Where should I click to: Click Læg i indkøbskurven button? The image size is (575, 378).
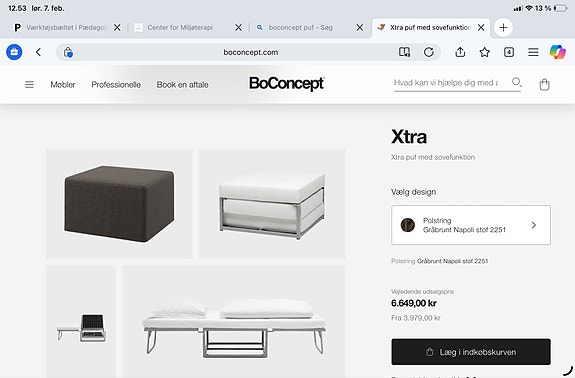pyautogui.click(x=471, y=352)
